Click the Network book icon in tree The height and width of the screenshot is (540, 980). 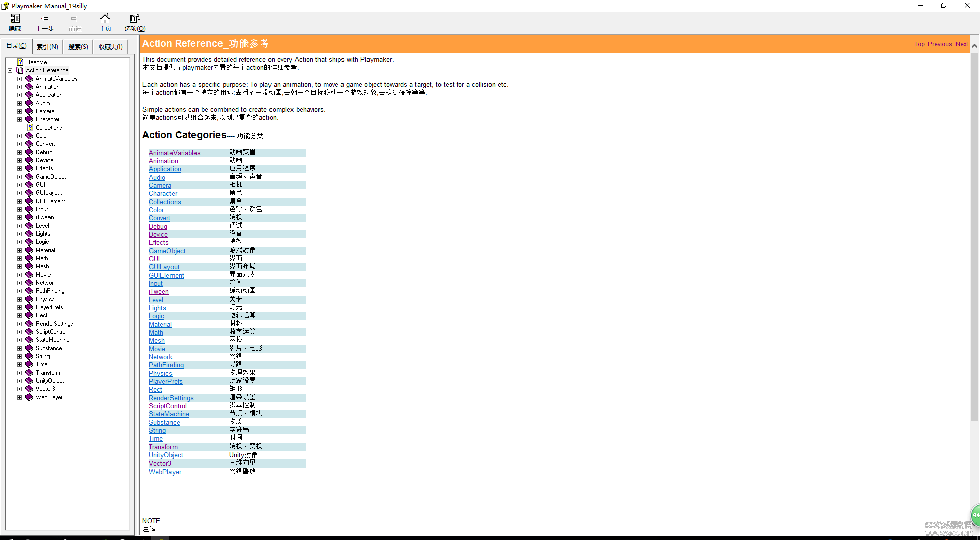[x=29, y=283]
